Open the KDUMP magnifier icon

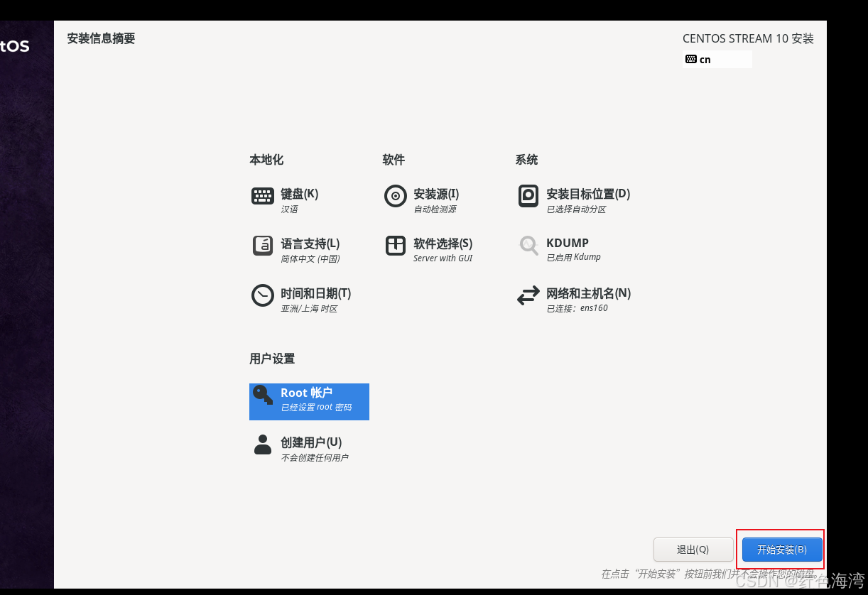click(x=528, y=246)
